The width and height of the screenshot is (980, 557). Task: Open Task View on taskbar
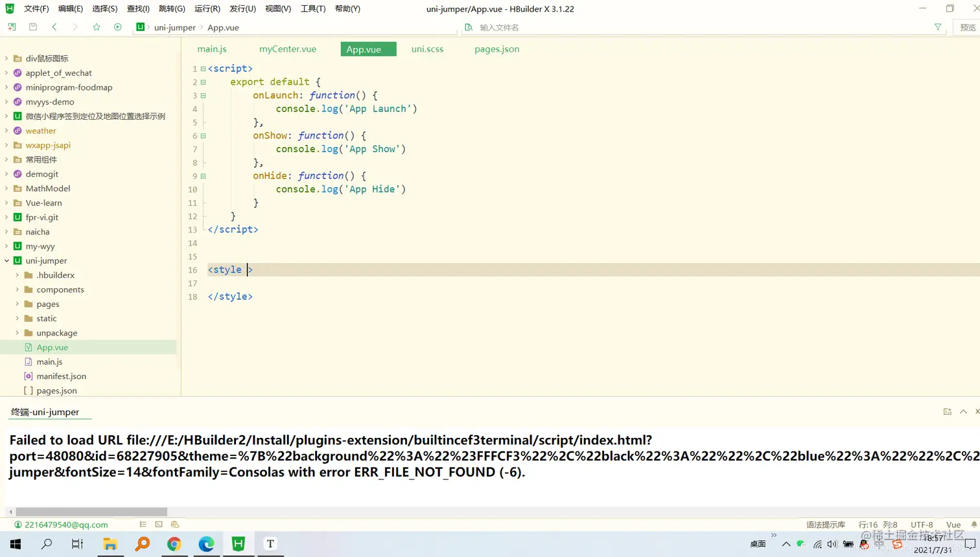coord(77,544)
